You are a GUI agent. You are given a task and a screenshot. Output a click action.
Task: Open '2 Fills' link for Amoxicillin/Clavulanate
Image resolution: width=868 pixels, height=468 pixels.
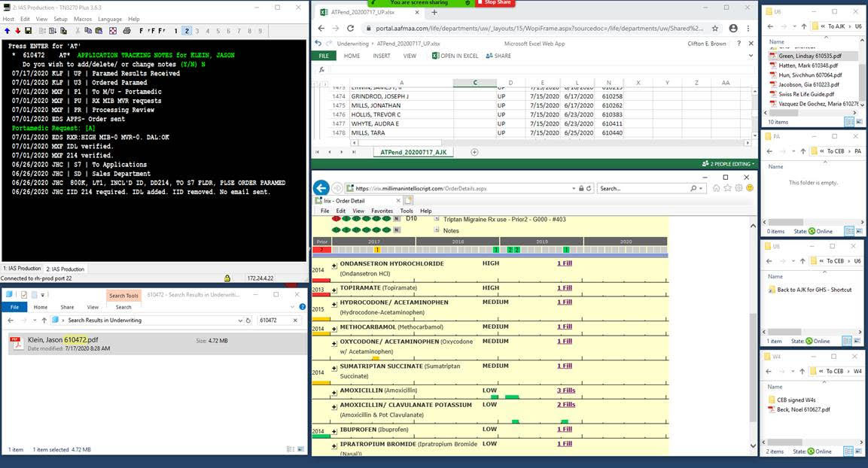coord(566,405)
